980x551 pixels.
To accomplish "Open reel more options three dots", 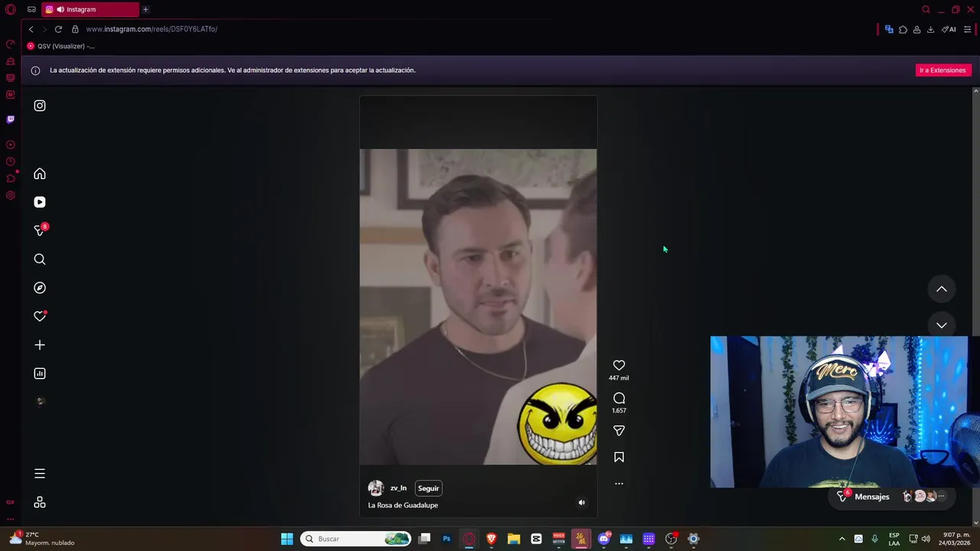I will click(619, 484).
